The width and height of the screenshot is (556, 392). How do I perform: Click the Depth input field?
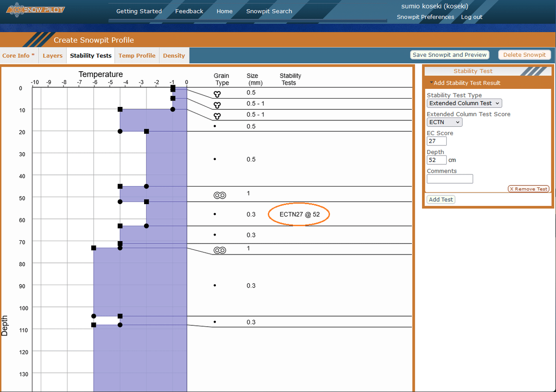pos(436,160)
